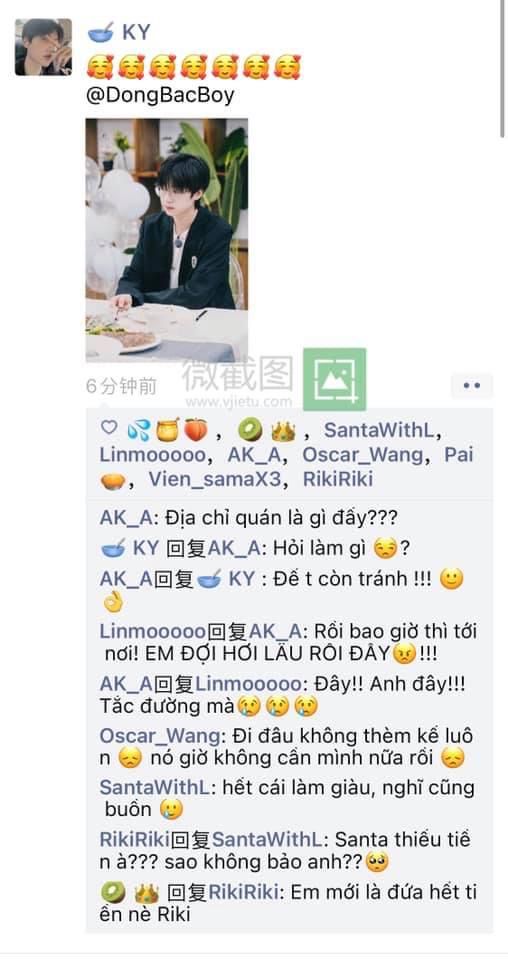The width and height of the screenshot is (508, 960).
Task: Open RikiRiki in the likes list
Action: pos(338,479)
